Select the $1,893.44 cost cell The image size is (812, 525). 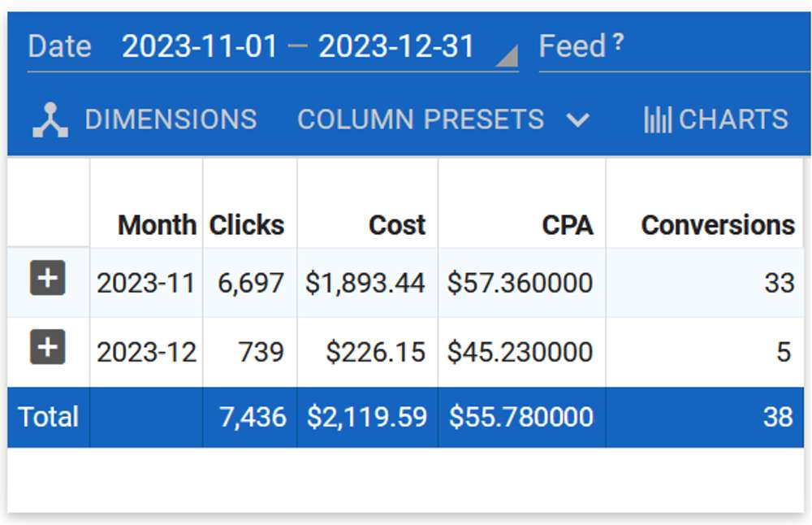[x=365, y=283]
